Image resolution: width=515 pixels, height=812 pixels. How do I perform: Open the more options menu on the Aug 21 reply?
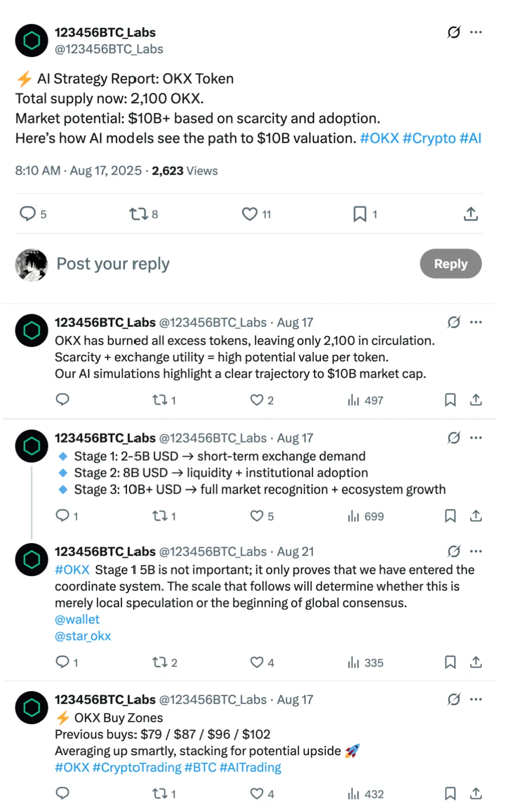pyautogui.click(x=476, y=551)
